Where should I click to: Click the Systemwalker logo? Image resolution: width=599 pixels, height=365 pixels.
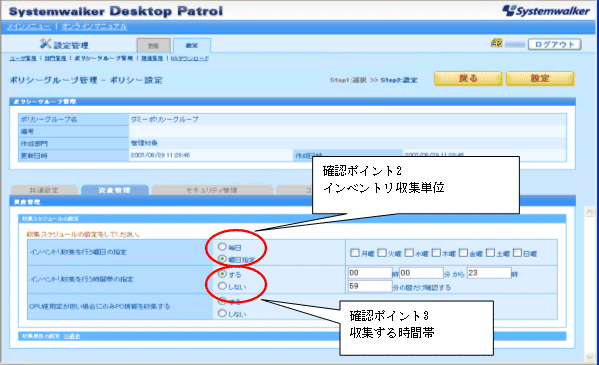[546, 10]
